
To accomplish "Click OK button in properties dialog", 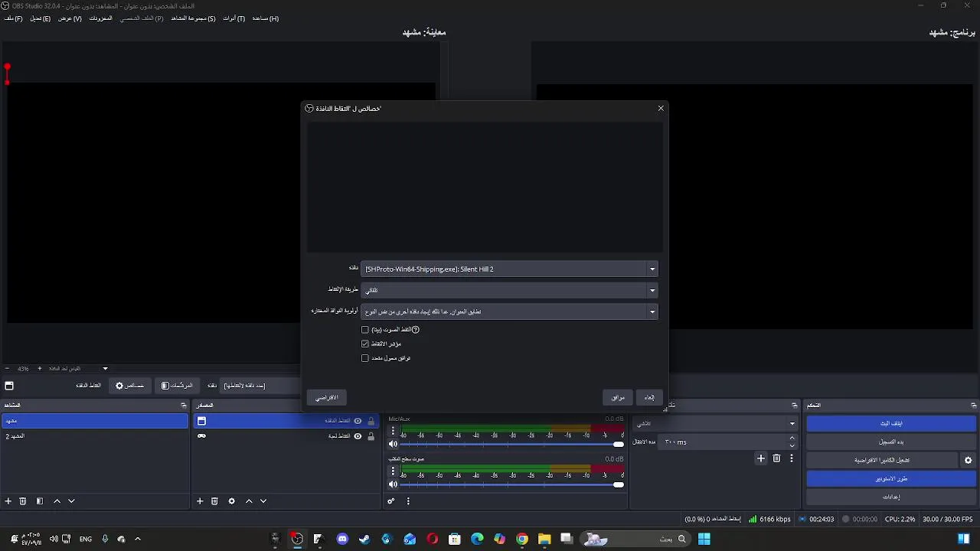I will click(x=618, y=397).
